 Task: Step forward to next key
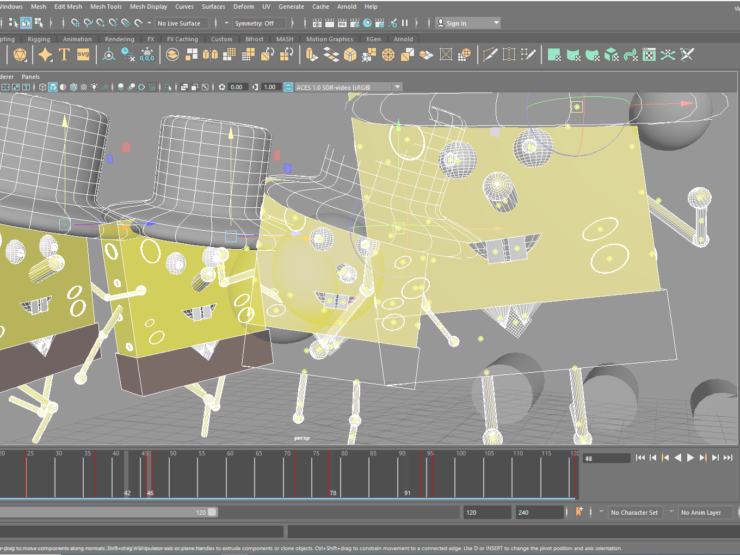pos(703,457)
